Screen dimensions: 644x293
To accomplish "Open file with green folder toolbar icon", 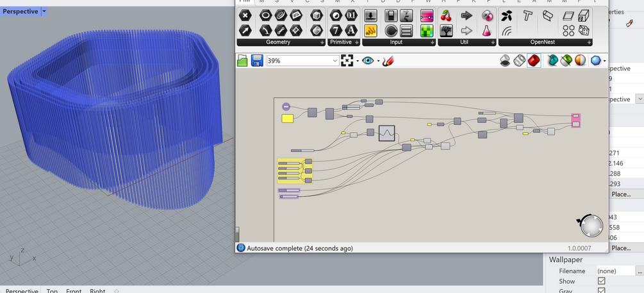I will (x=243, y=61).
